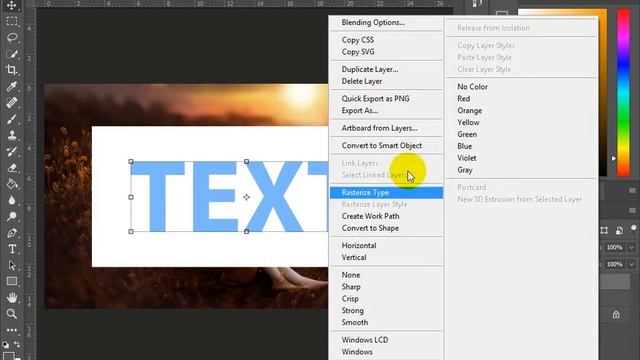Select the Horizontal Type tool

pos(11,249)
